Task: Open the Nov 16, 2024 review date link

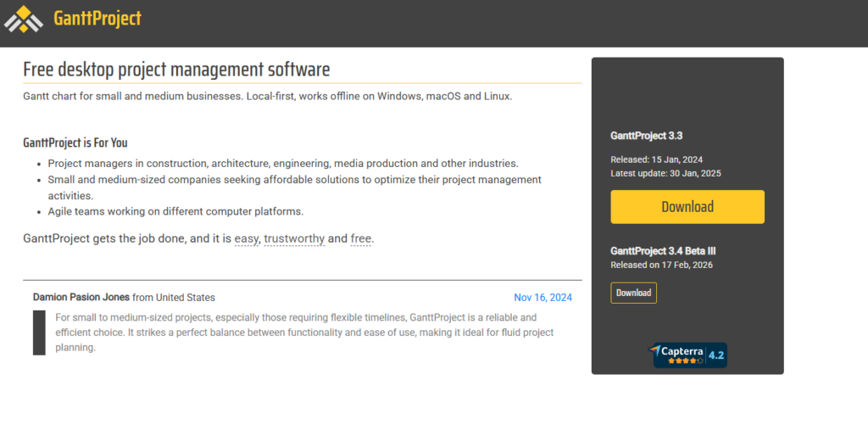Action: (543, 298)
